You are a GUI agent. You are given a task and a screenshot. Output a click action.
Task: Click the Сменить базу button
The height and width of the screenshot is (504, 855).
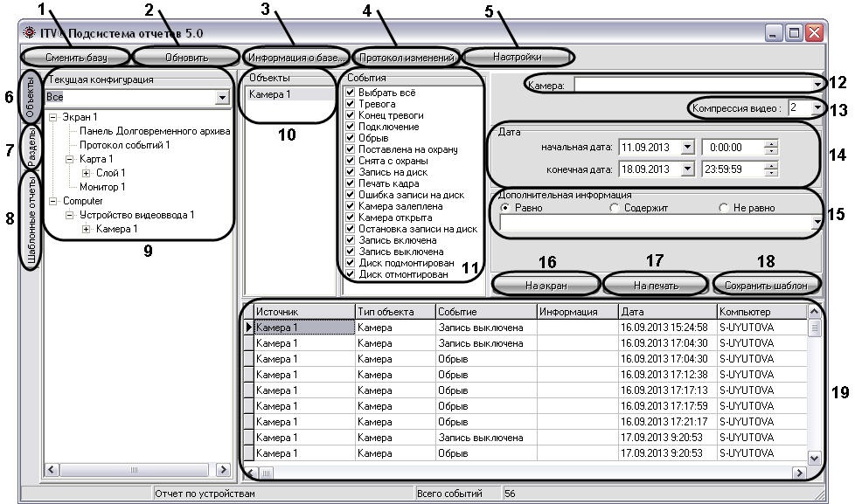(x=77, y=58)
